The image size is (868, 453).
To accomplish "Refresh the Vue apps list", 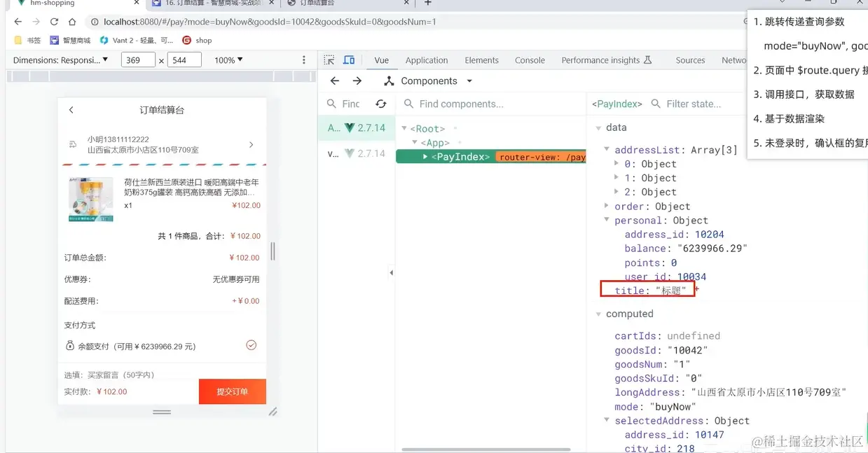I will [x=381, y=104].
